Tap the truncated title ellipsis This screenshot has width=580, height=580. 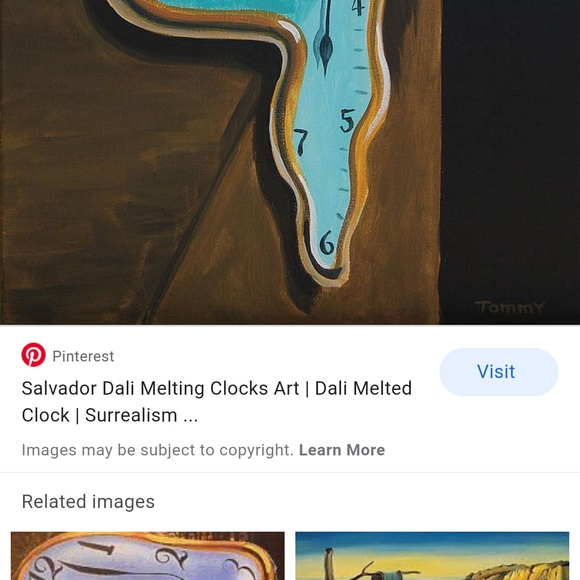click(190, 417)
